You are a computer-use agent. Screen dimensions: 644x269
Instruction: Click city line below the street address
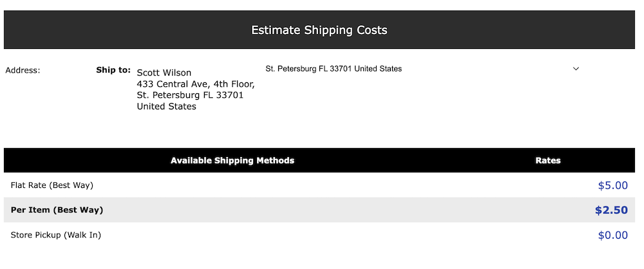[190, 95]
